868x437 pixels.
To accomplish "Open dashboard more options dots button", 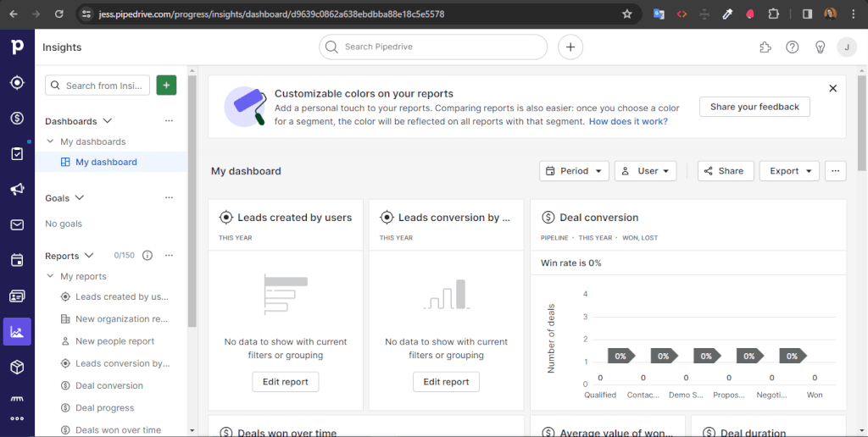I will coord(835,171).
